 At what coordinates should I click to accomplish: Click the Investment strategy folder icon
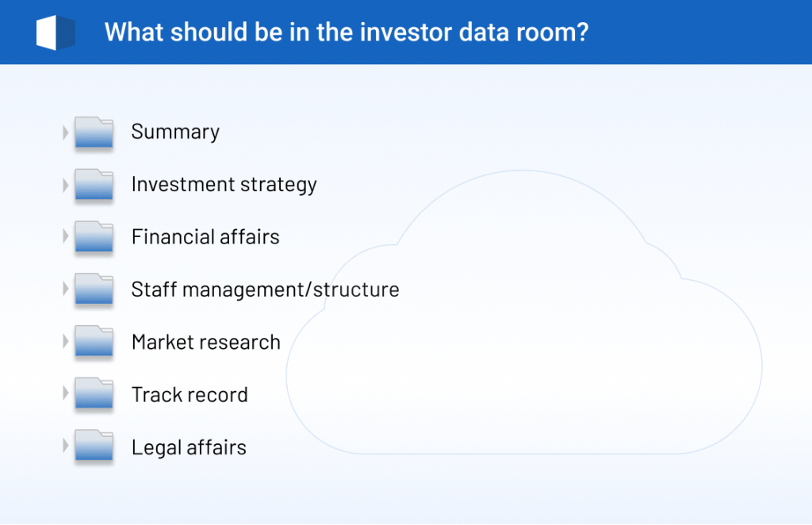94,186
